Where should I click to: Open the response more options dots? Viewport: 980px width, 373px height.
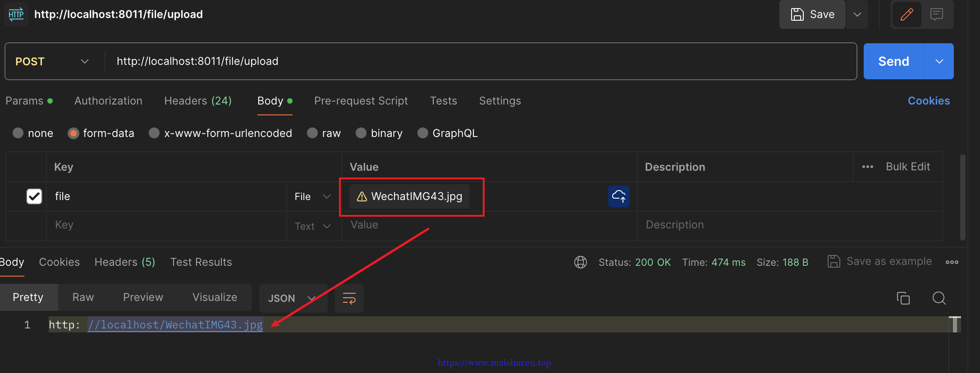coord(952,262)
